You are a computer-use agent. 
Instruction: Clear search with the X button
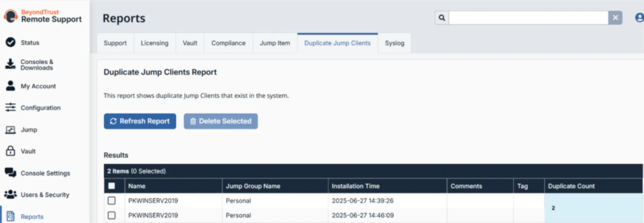click(615, 18)
